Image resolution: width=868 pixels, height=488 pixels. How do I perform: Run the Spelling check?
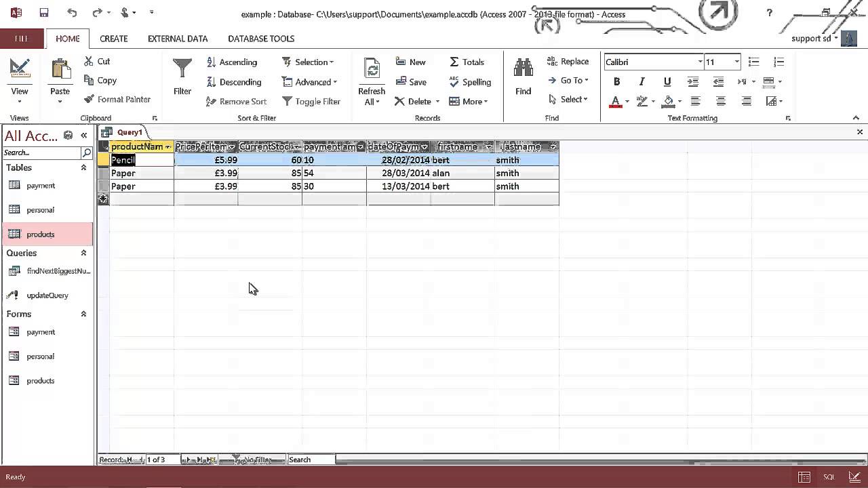(x=470, y=82)
